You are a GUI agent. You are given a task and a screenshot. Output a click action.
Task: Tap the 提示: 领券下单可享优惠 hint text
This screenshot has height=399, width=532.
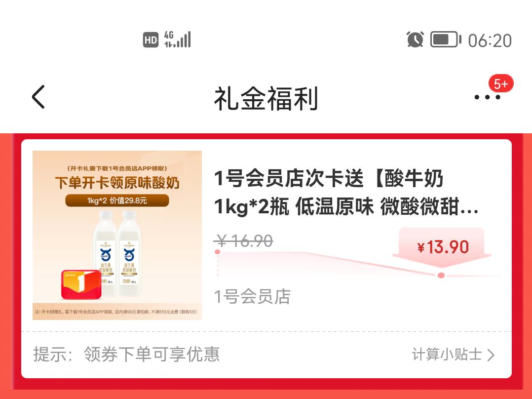coord(126,354)
